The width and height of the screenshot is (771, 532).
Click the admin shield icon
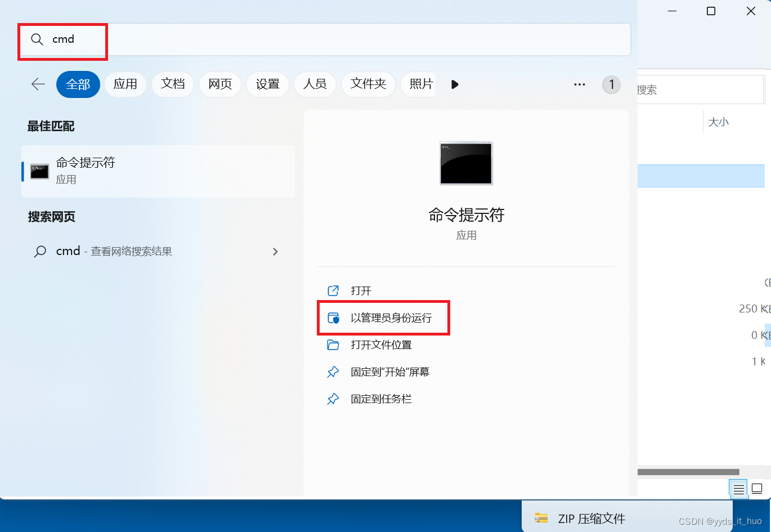coord(333,318)
